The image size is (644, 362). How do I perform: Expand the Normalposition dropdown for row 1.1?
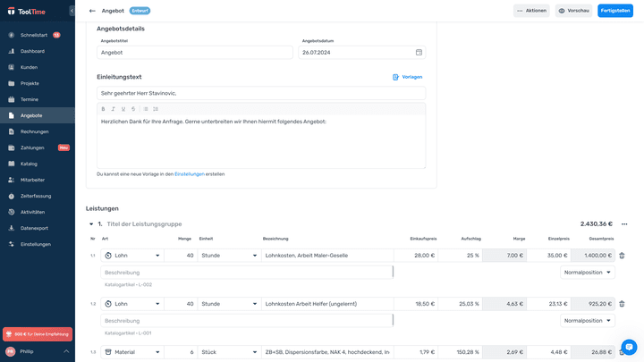[x=588, y=272]
